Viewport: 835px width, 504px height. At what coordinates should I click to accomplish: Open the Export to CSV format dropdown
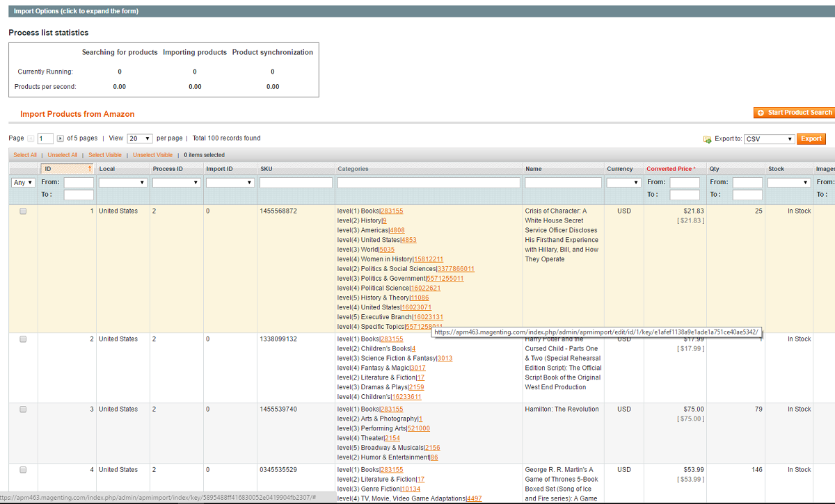pyautogui.click(x=769, y=139)
